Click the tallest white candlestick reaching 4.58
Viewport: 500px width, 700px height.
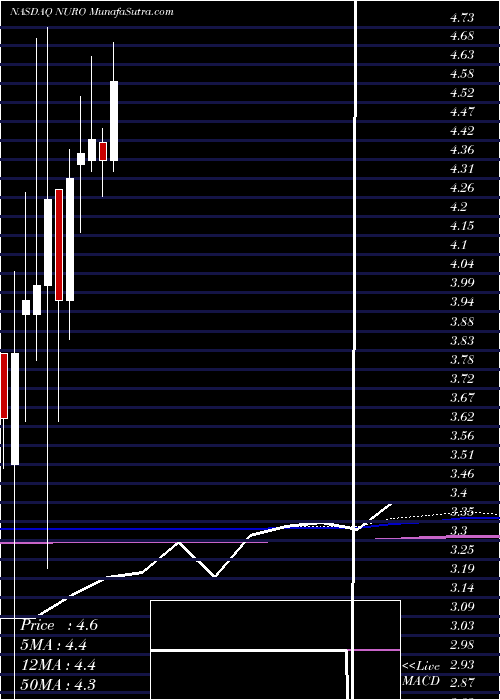point(114,121)
